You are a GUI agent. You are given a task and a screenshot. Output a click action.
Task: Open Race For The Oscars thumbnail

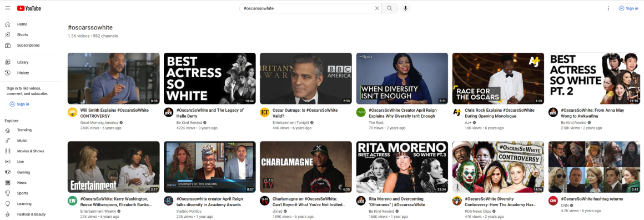pyautogui.click(x=498, y=78)
